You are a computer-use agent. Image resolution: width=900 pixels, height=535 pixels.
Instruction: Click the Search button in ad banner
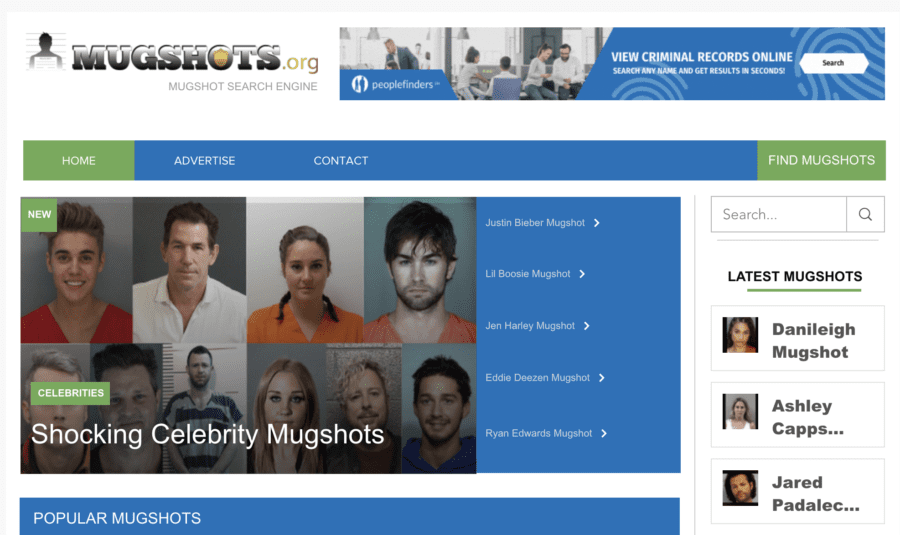pos(833,63)
